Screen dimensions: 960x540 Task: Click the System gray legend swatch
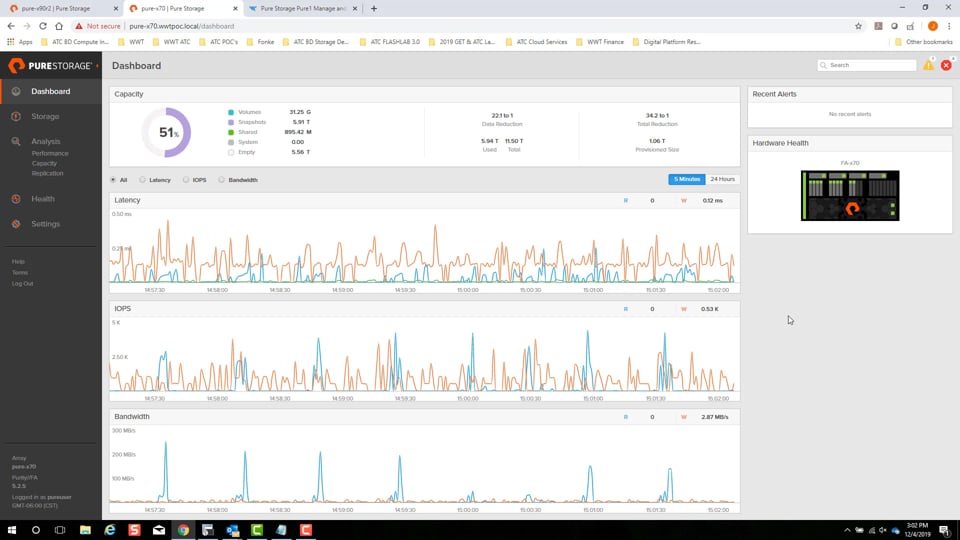click(x=231, y=142)
